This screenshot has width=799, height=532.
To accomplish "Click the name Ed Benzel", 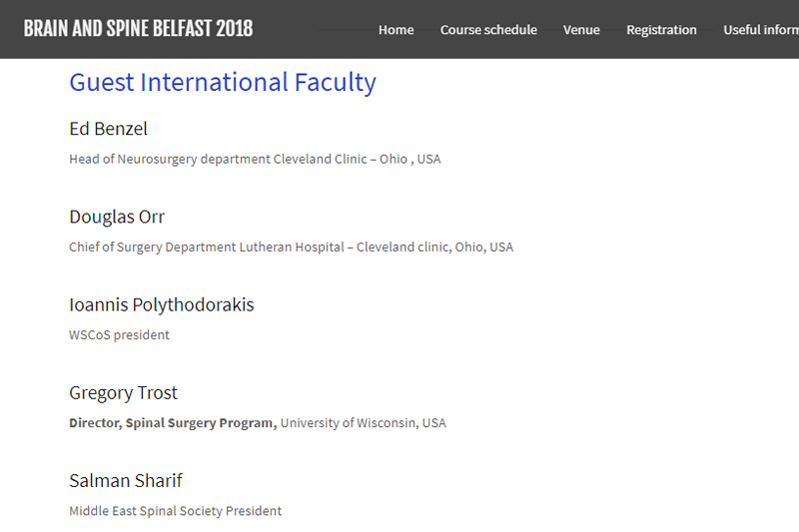I will pos(108,129).
